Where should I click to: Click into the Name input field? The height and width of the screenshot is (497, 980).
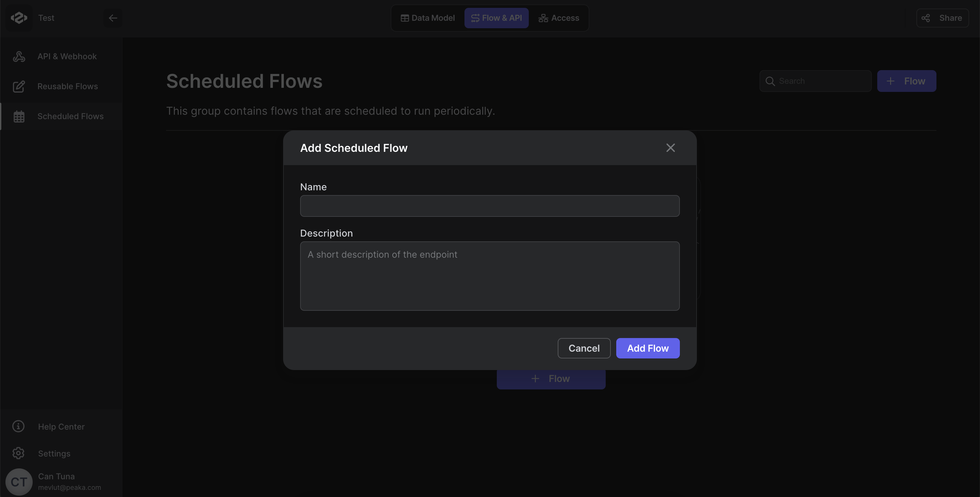click(490, 206)
